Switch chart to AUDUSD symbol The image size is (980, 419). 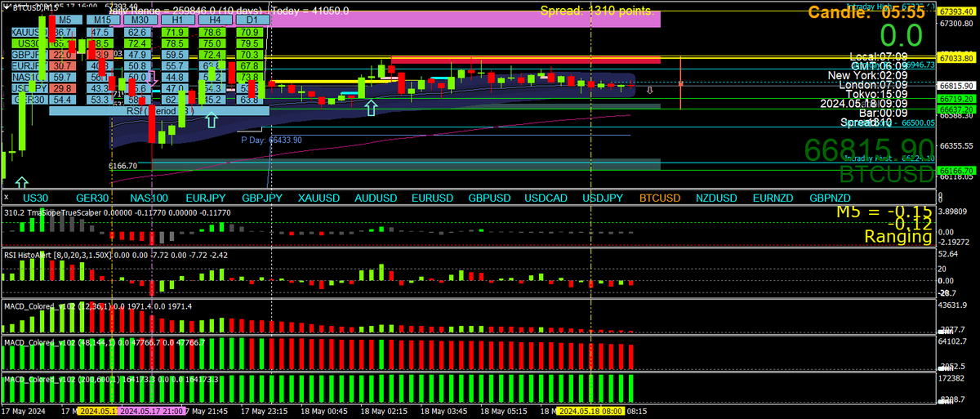click(376, 198)
